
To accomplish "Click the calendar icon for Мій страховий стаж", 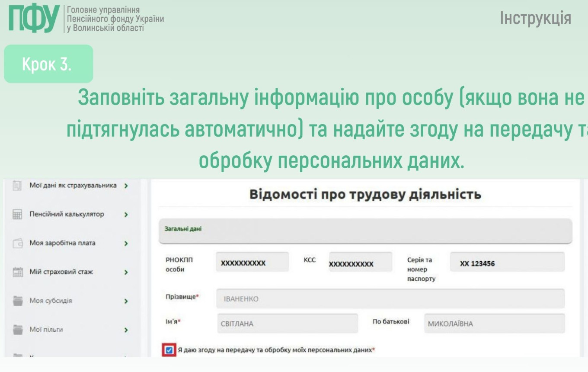I will pos(17,272).
